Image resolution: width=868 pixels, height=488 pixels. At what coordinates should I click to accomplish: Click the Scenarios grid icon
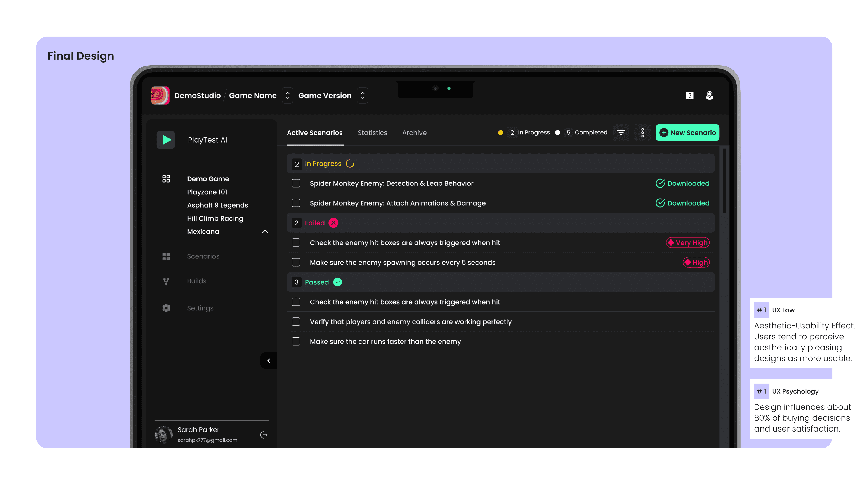click(x=166, y=256)
